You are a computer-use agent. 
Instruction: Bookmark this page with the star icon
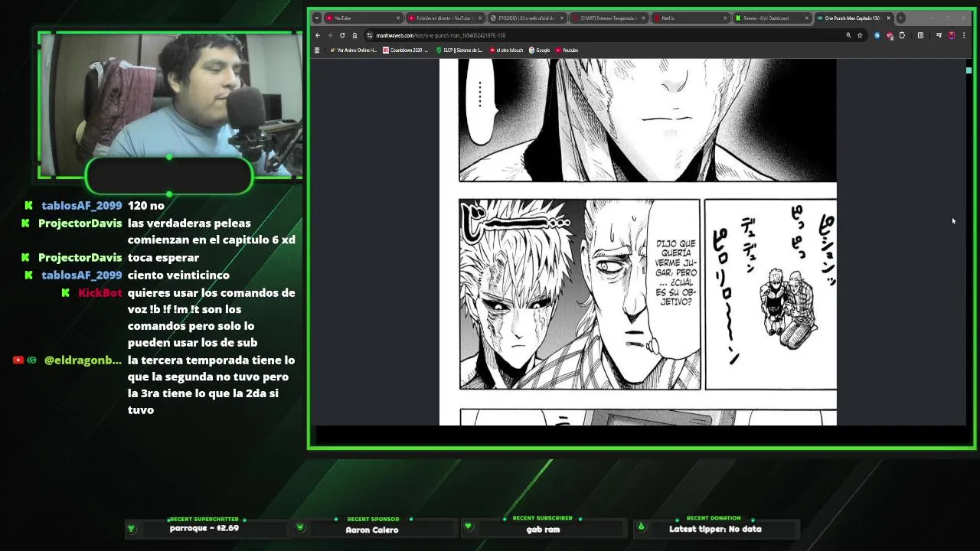point(860,35)
